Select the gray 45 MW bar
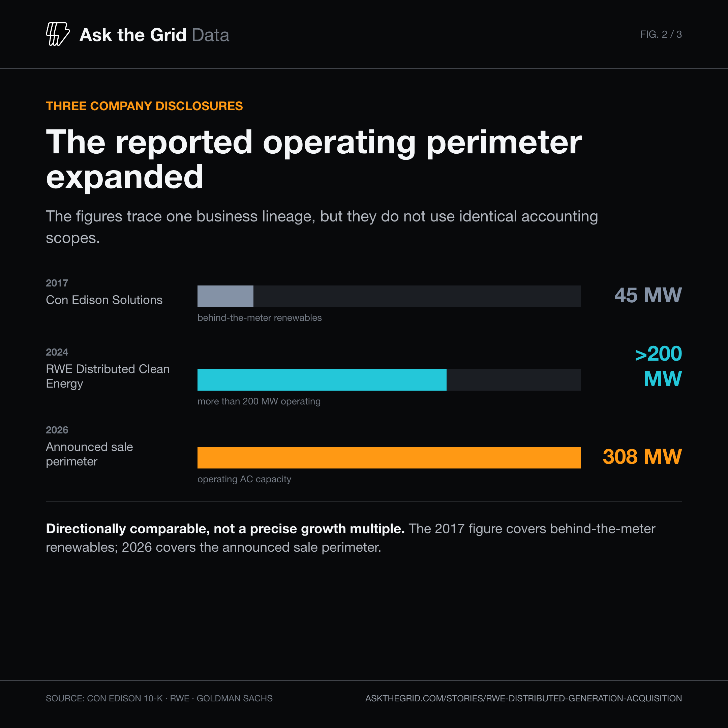 (225, 296)
